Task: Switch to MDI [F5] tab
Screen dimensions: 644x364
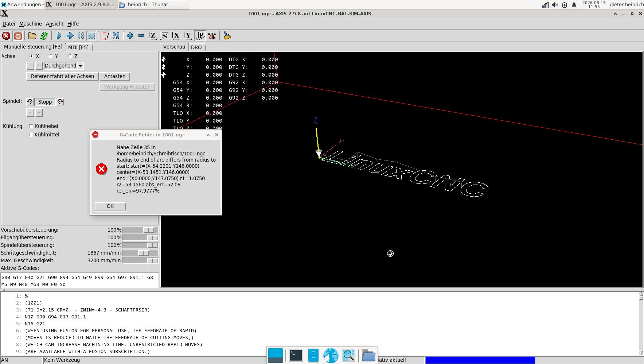Action: pos(78,47)
